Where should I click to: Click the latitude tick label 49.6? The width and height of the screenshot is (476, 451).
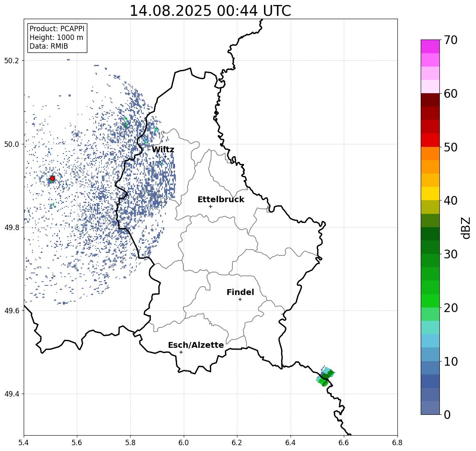coord(12,311)
